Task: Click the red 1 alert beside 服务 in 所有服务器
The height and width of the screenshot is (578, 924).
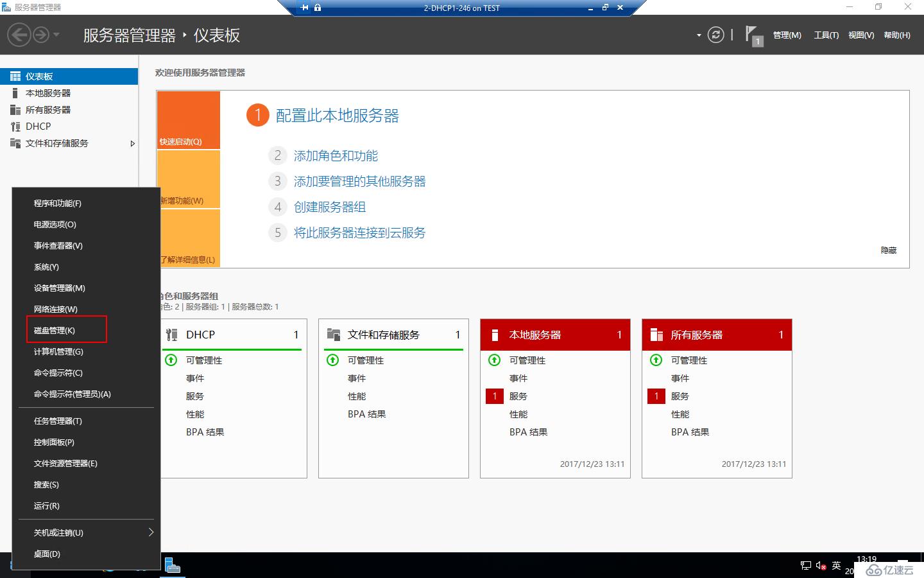Action: point(656,396)
